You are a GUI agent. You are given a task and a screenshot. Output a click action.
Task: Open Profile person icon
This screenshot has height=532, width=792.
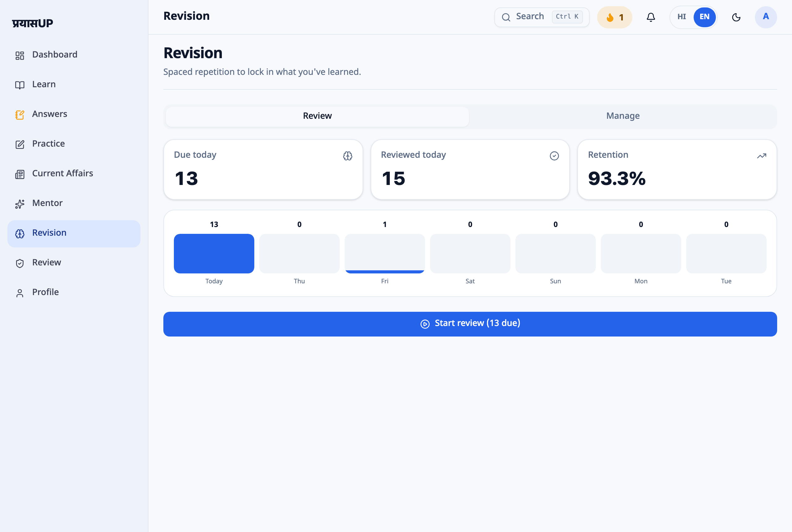pos(20,293)
